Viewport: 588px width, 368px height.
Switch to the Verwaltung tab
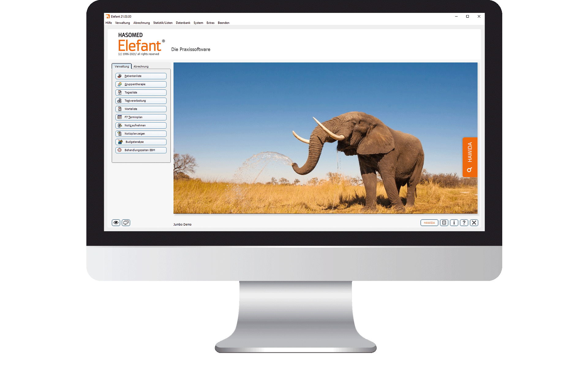click(122, 67)
